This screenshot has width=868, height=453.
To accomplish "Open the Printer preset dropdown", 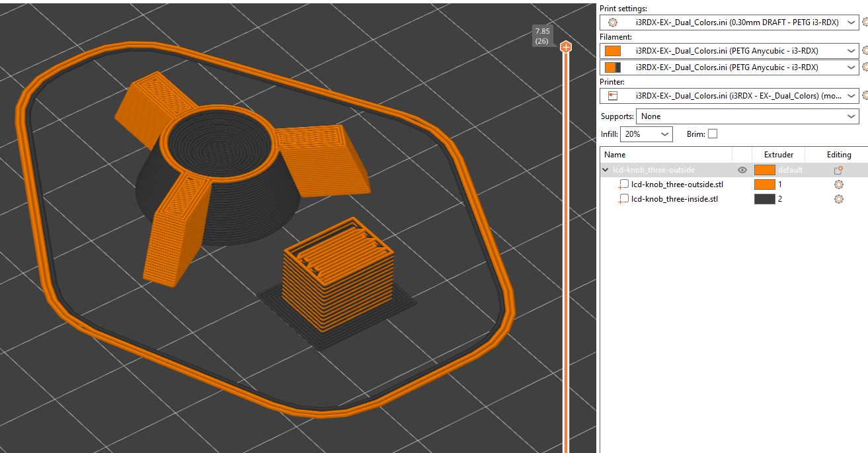I will [x=730, y=95].
